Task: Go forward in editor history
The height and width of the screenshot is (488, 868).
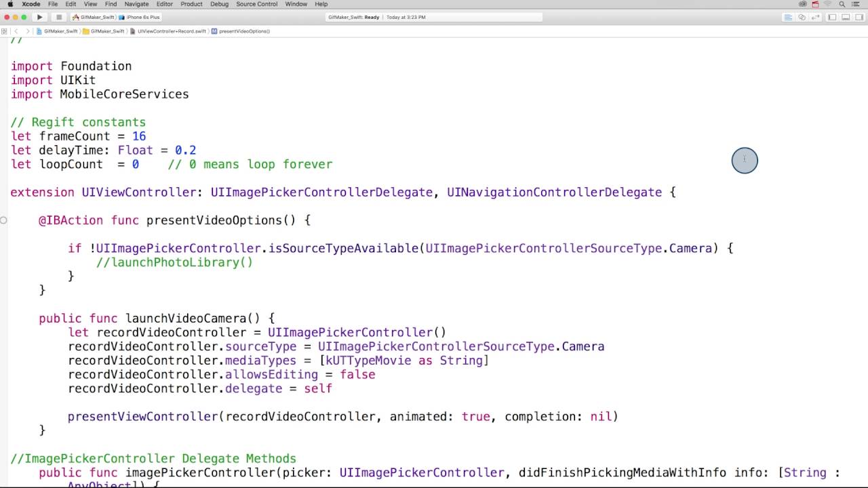Action: (27, 31)
